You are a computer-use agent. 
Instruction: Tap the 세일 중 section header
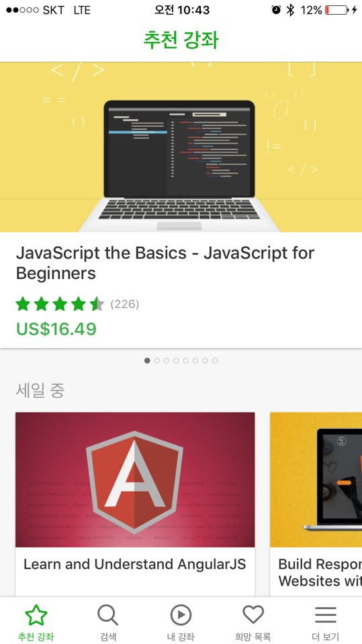click(40, 390)
